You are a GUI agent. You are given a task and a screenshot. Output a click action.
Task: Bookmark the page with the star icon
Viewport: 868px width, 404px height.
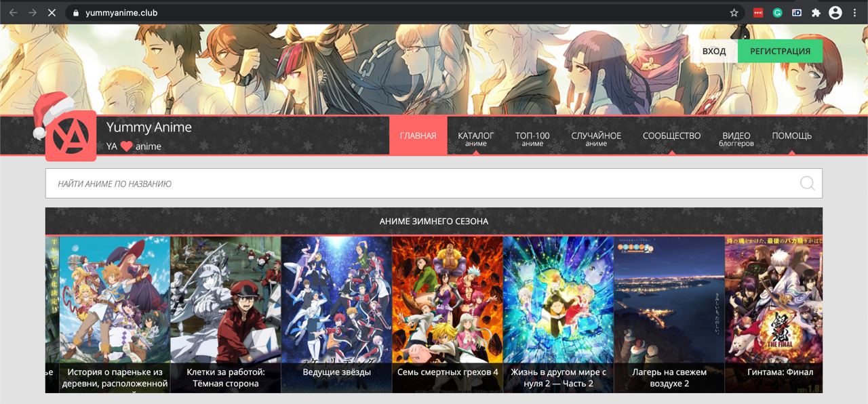pyautogui.click(x=734, y=13)
